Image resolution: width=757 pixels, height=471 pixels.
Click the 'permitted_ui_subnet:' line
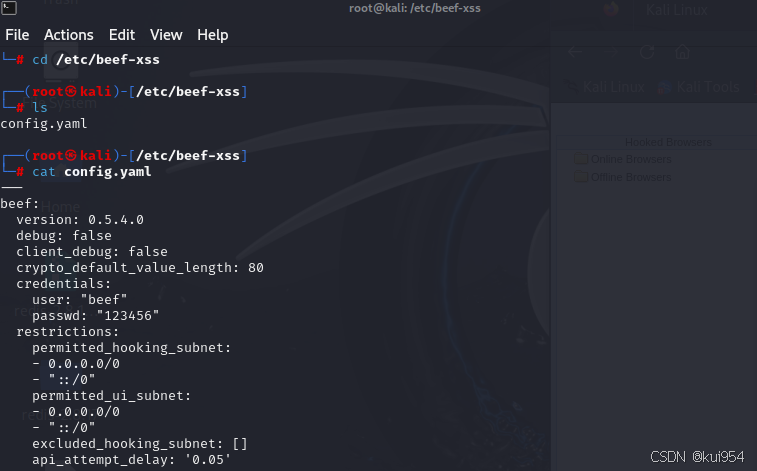tap(112, 395)
